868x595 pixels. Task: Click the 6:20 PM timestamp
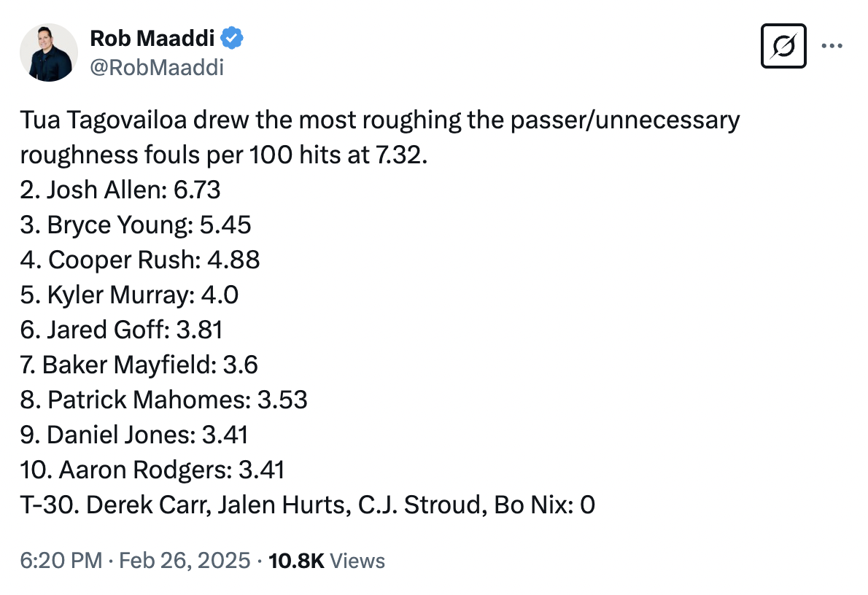61,561
